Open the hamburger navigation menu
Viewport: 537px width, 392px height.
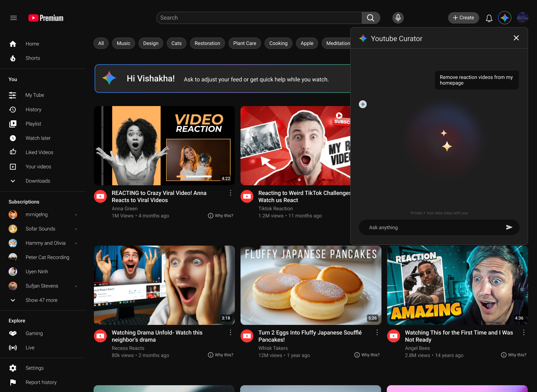click(14, 17)
